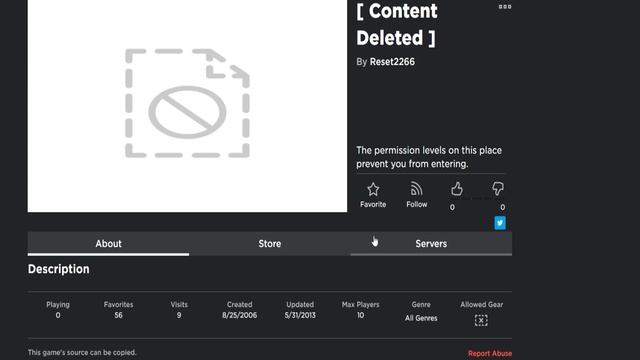This screenshot has width=640, height=360.
Task: Click the Favorite star icon
Action: [373, 189]
